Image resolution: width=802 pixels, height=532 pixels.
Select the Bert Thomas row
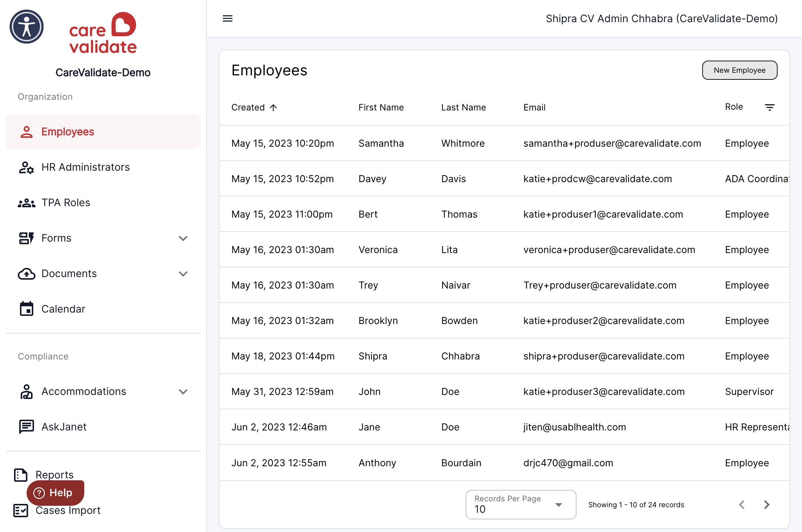click(504, 214)
